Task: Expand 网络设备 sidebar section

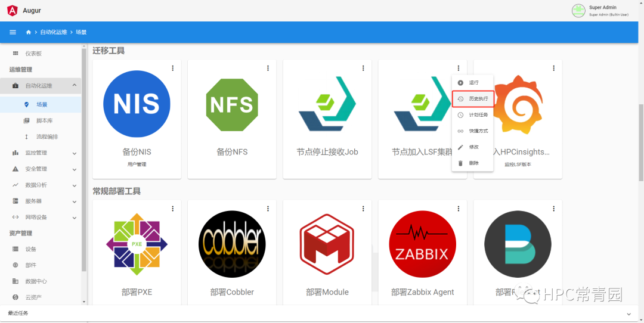Action: [41, 217]
